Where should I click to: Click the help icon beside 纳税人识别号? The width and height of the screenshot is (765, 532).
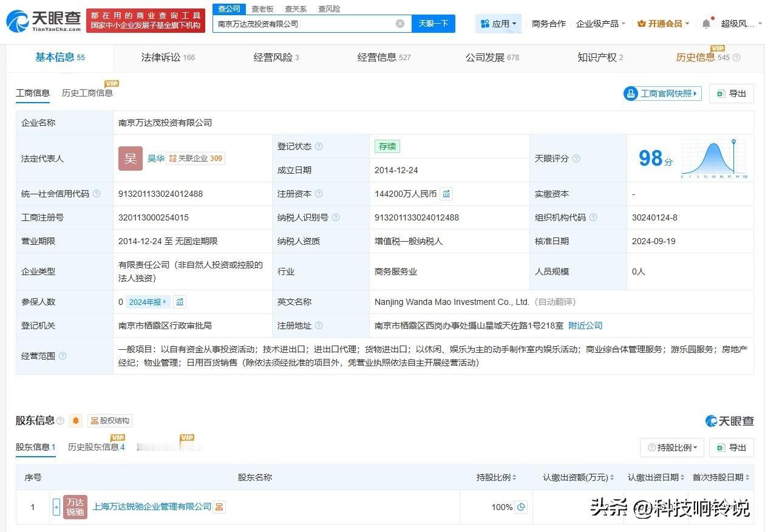pyautogui.click(x=336, y=217)
